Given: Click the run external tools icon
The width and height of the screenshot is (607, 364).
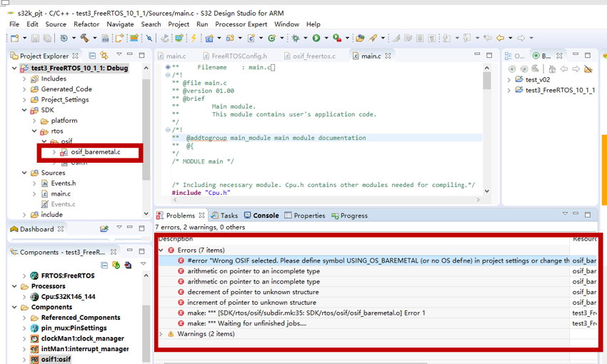Looking at the screenshot, I should pos(337,38).
